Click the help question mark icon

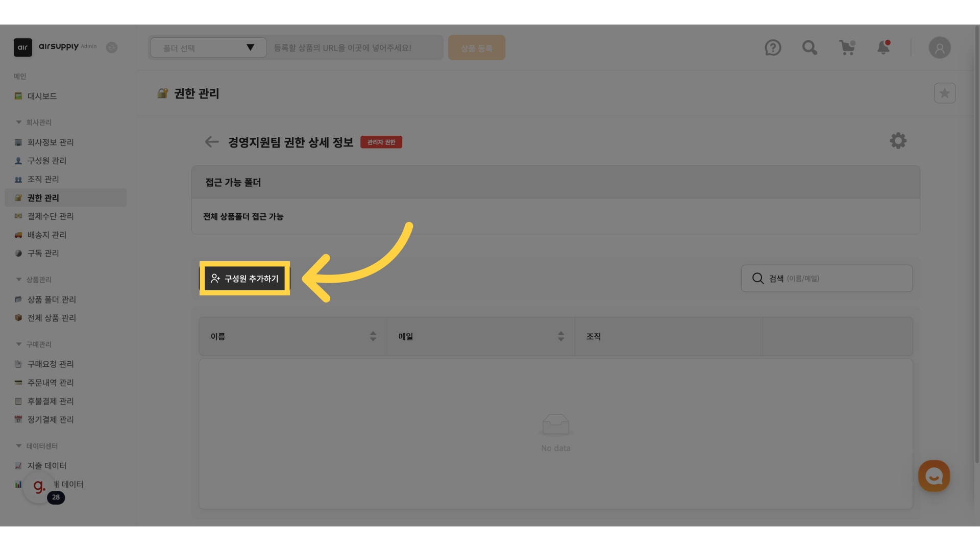tap(773, 48)
